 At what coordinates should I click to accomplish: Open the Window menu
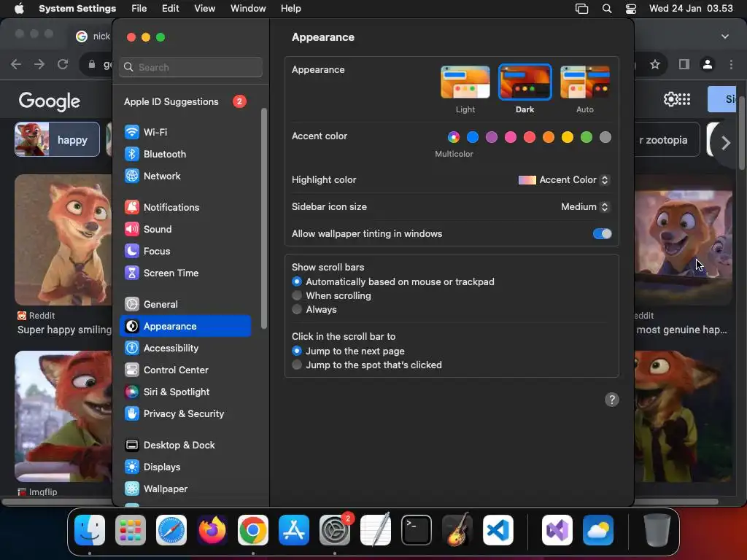pyautogui.click(x=248, y=9)
